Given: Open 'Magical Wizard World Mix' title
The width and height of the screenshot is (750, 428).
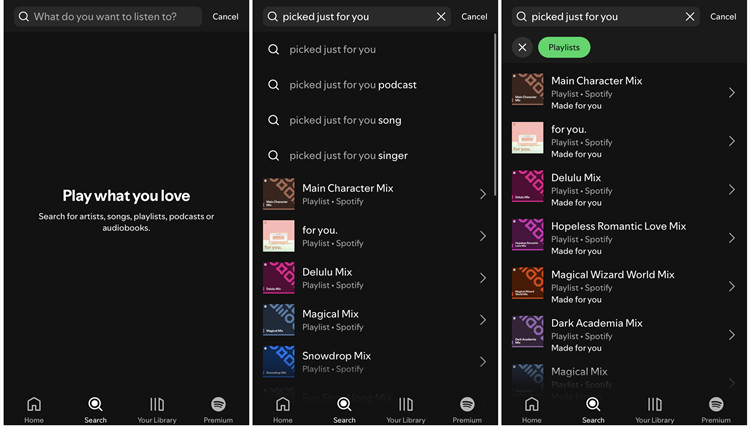Looking at the screenshot, I should click(x=613, y=274).
